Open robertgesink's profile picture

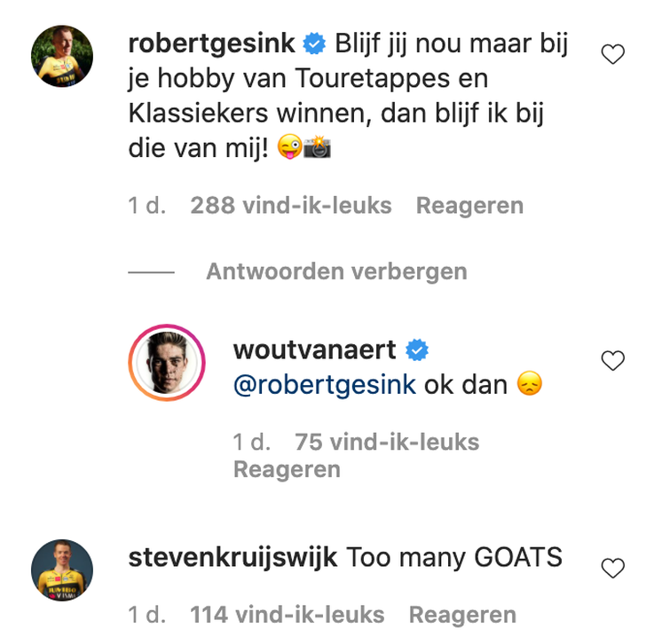click(62, 56)
